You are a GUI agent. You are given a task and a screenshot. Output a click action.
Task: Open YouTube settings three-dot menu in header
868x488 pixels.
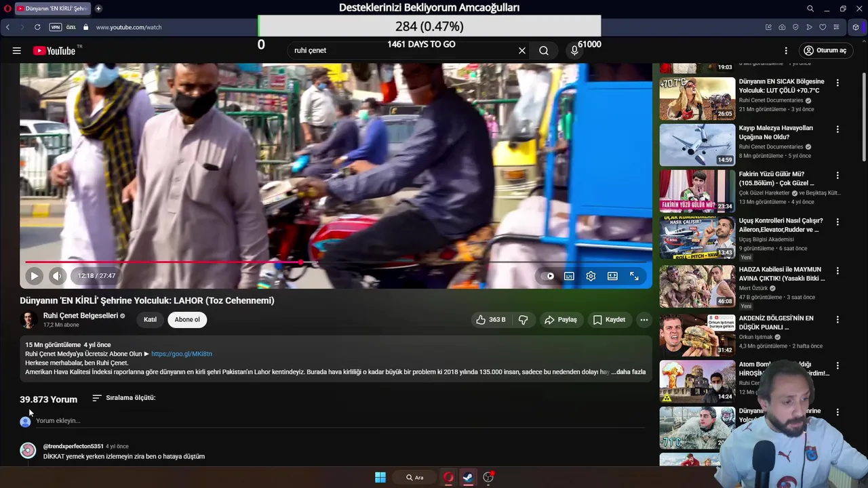(x=786, y=51)
